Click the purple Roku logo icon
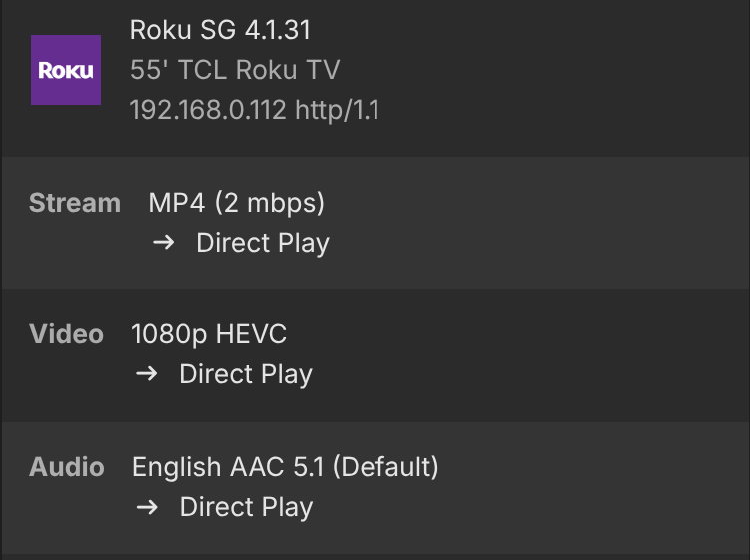 [66, 70]
